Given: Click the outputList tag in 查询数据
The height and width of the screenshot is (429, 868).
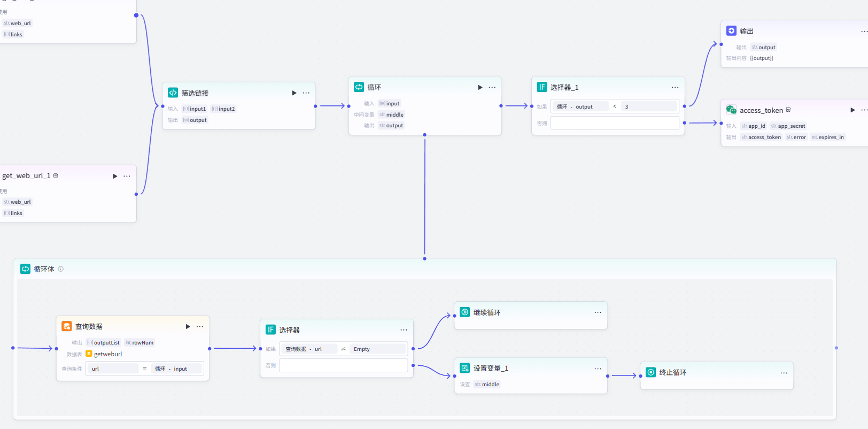Looking at the screenshot, I should pyautogui.click(x=103, y=342).
